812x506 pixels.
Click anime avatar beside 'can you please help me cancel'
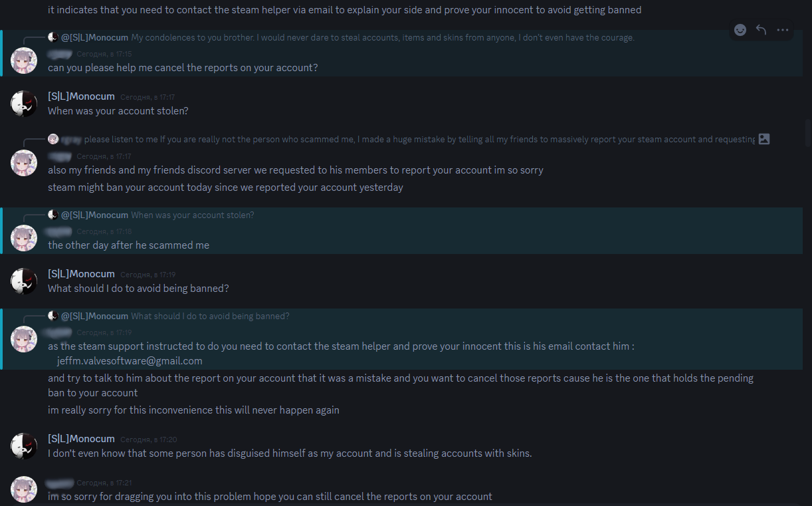coord(24,61)
